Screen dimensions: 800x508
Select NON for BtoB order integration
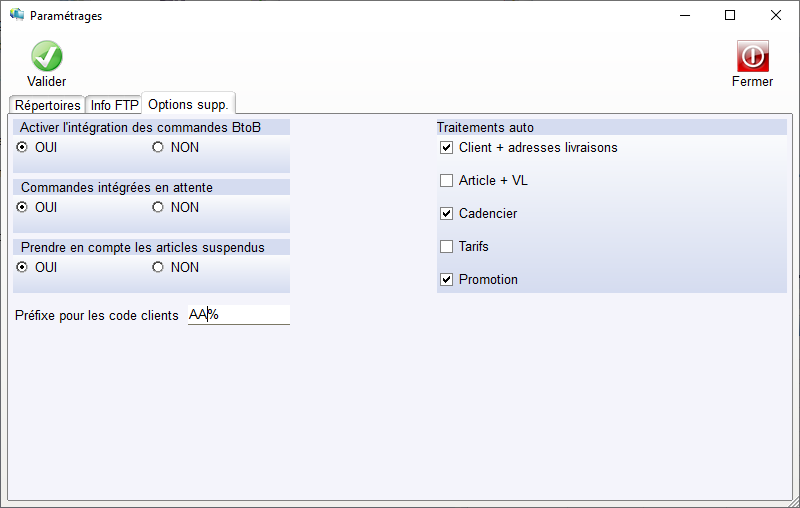[157, 147]
